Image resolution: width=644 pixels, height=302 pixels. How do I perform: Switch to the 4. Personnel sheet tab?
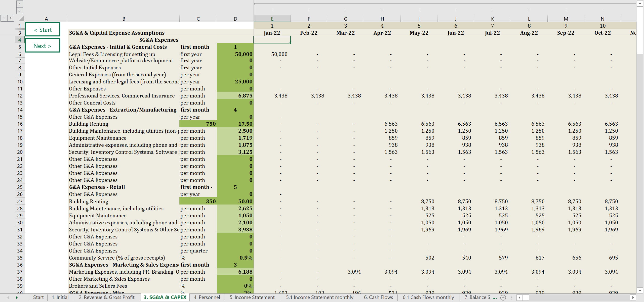click(x=207, y=297)
